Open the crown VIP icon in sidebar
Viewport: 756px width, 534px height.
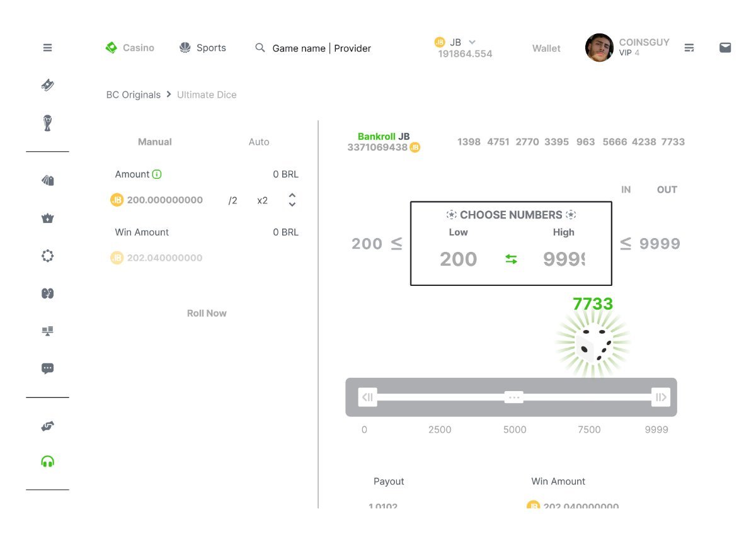pos(47,219)
